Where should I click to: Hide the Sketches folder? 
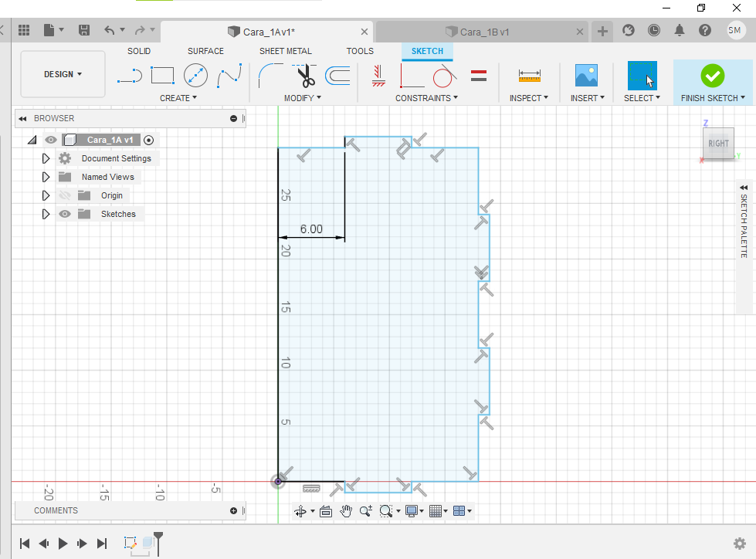[x=65, y=214]
